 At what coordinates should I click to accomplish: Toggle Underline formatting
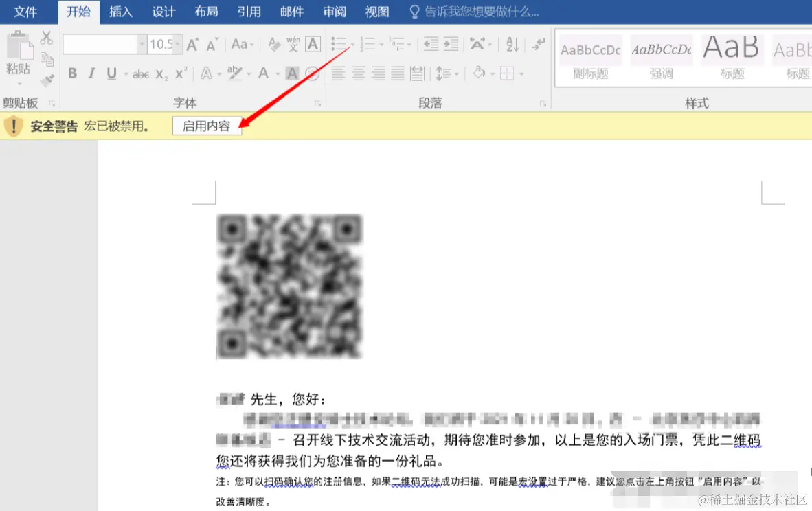pyautogui.click(x=111, y=73)
